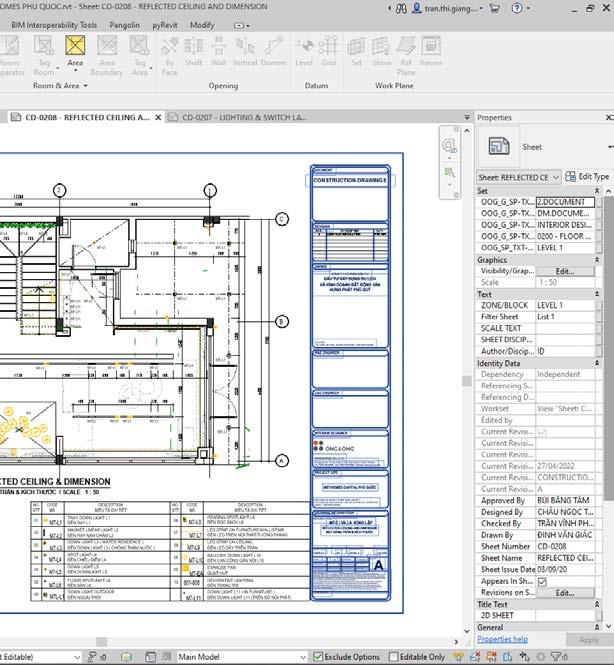Click the Filter Sheet List 1 field
Viewport: 614px width, 665px height.
coord(565,317)
